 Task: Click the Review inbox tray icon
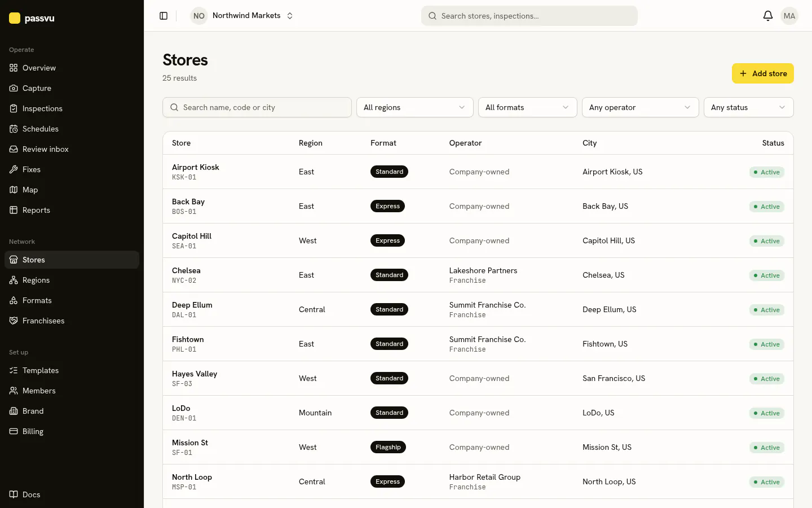point(14,149)
